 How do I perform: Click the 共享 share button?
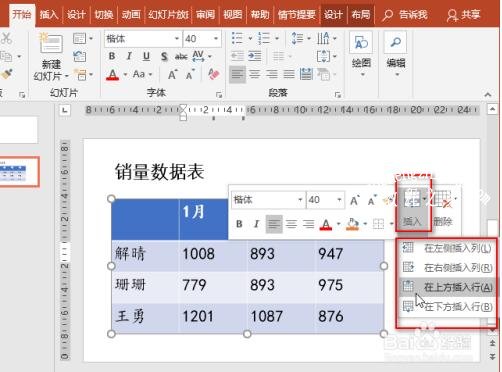point(463,15)
